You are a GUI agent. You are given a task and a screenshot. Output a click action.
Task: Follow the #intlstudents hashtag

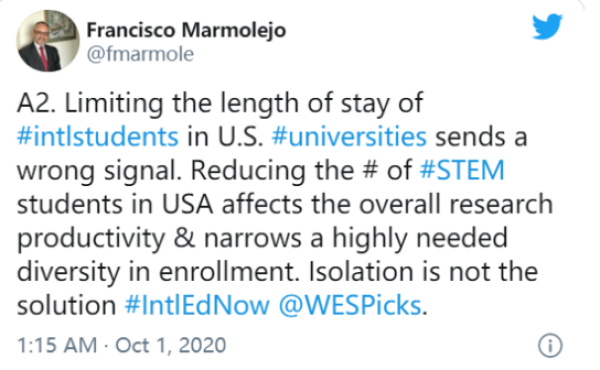(x=98, y=137)
